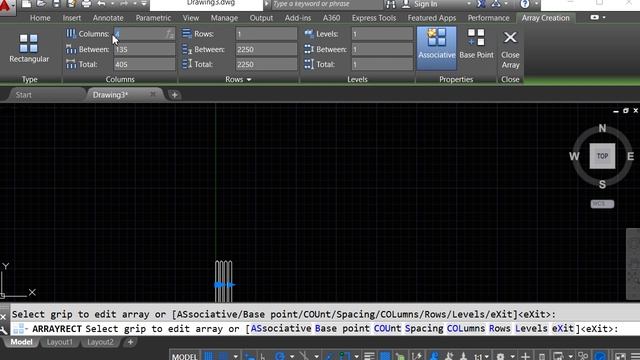Click the Columns Between field with 135
The image size is (640, 360).
pos(144,49)
